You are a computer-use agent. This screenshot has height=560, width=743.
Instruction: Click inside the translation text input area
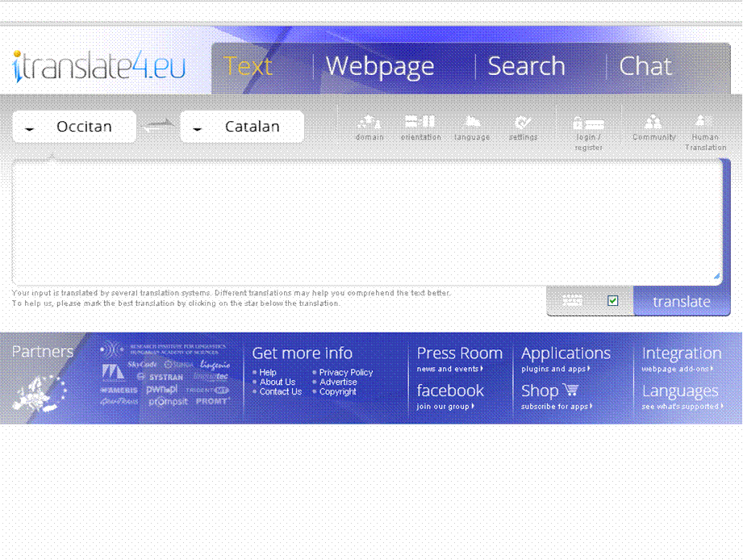click(x=367, y=222)
